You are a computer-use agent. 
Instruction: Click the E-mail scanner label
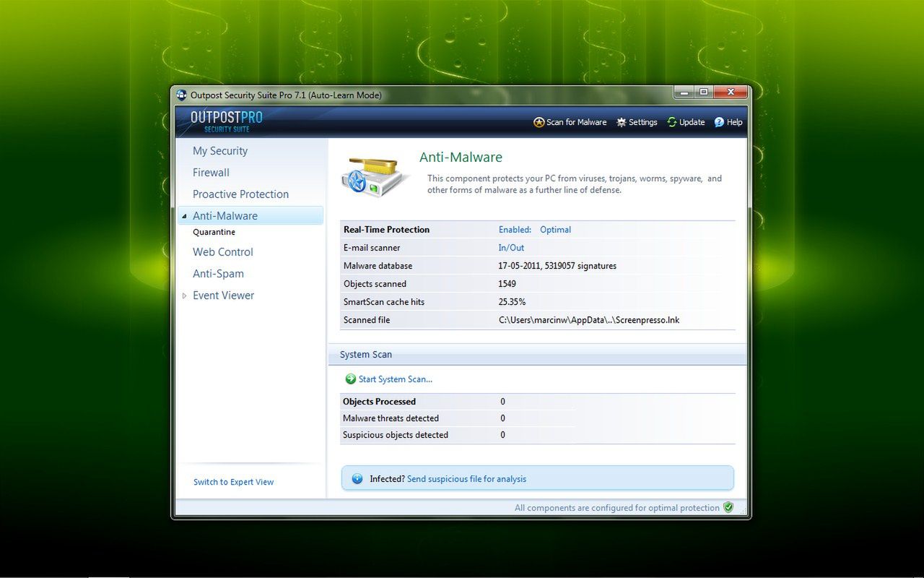click(x=372, y=248)
